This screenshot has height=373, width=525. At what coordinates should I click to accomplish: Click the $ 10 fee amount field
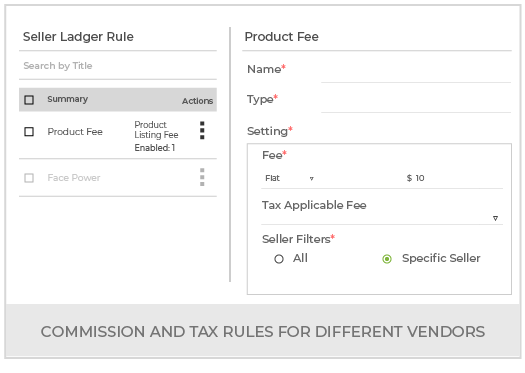tap(416, 178)
